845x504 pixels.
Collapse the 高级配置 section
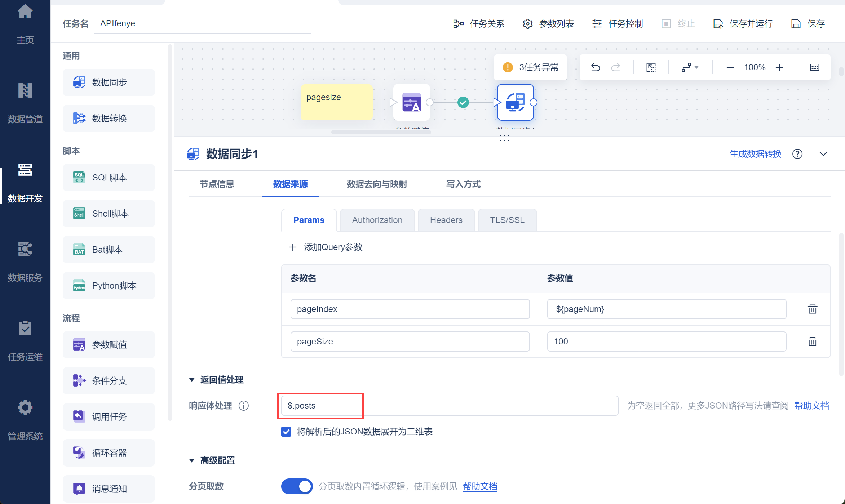point(192,460)
